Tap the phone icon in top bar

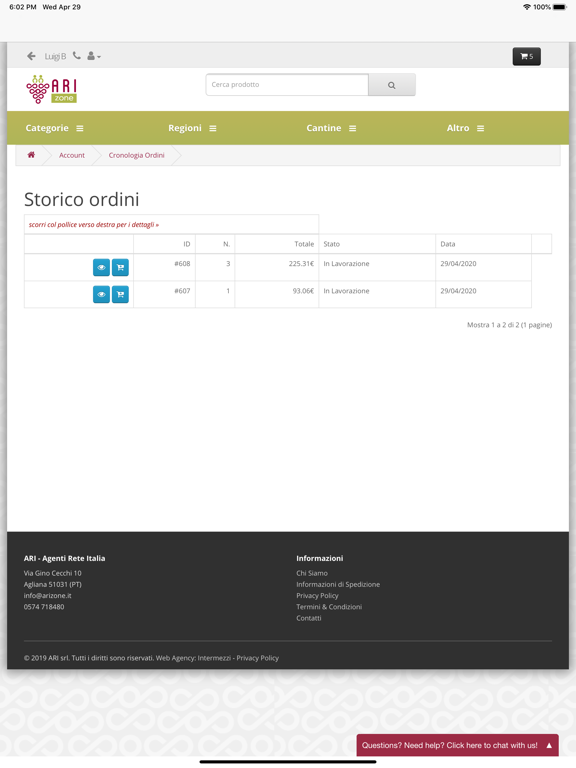(x=77, y=56)
